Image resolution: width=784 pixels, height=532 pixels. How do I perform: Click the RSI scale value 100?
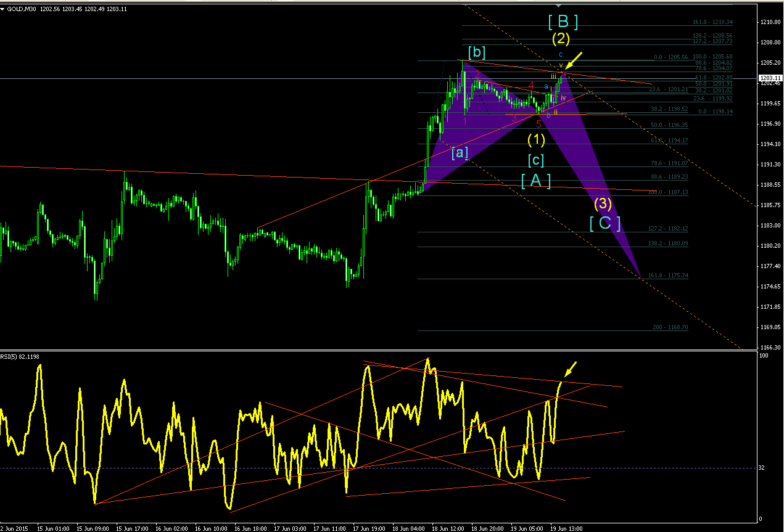coord(763,356)
